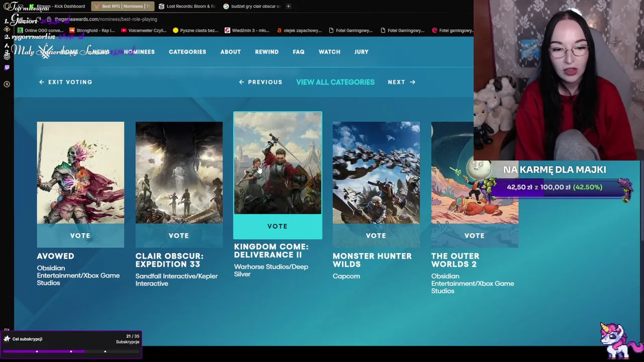
Task: Click Clair Obscur: Expedition 33 cover art
Action: coord(179,172)
